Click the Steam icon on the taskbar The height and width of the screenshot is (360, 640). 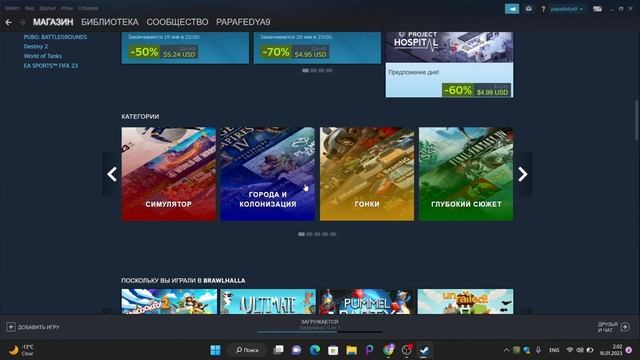(x=424, y=350)
